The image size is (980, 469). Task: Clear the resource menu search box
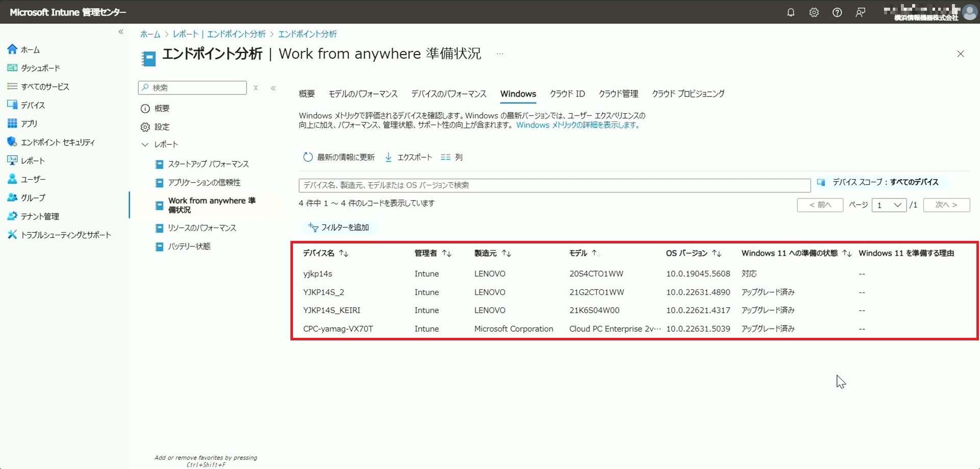[256, 88]
